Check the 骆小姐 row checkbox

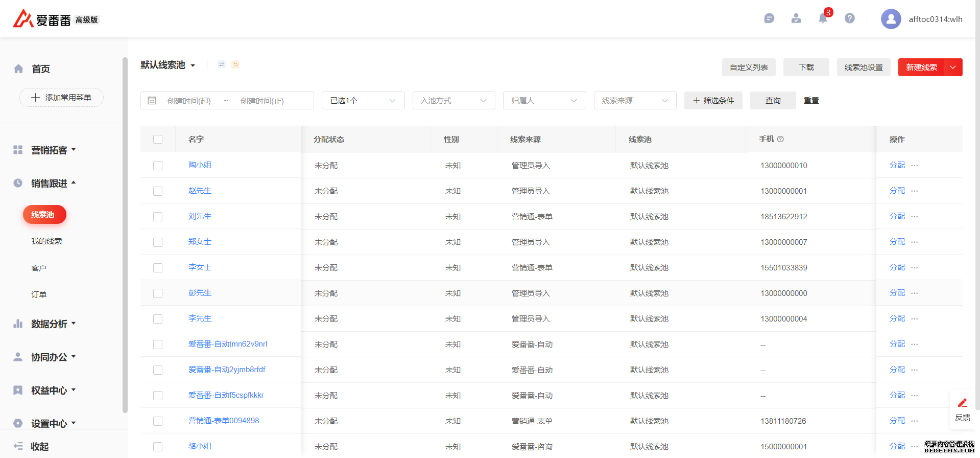pos(158,447)
